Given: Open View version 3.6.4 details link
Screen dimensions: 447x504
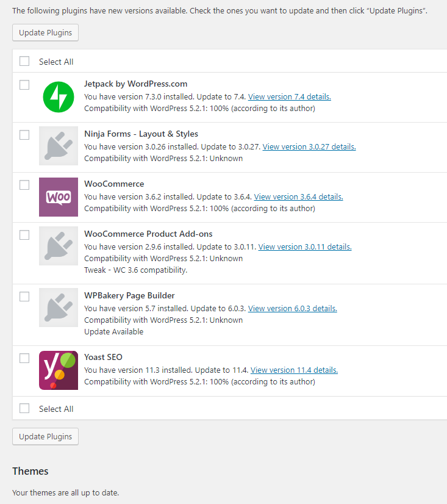Looking at the screenshot, I should point(299,196).
